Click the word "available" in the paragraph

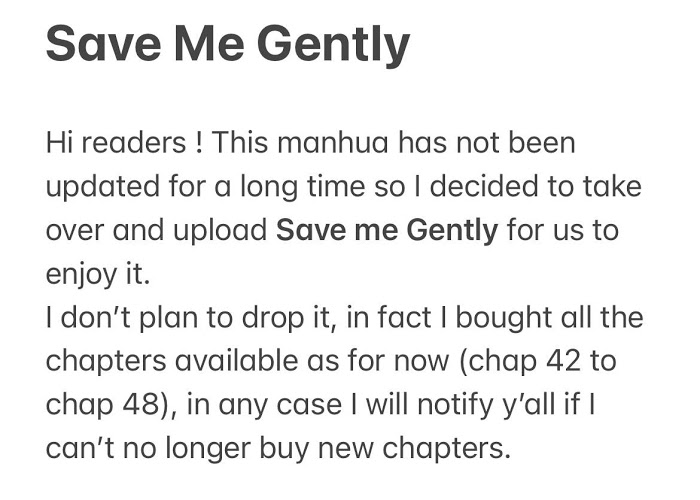[x=232, y=362]
